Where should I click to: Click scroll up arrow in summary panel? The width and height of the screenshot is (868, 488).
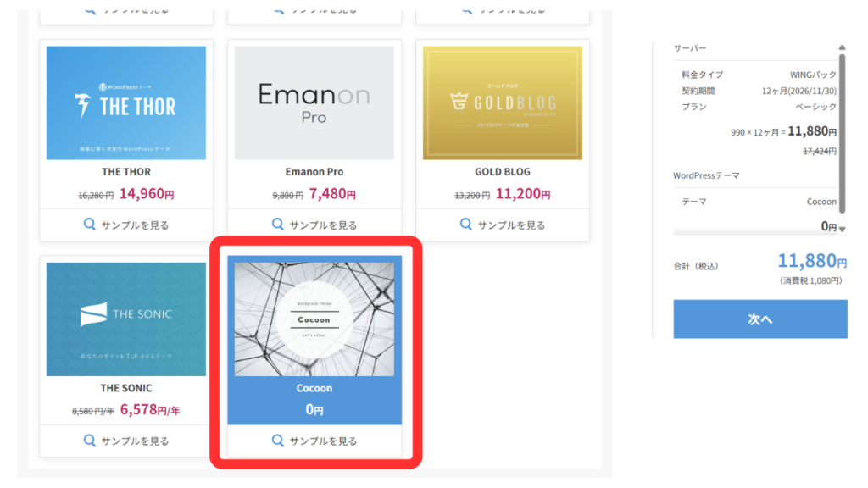click(x=842, y=48)
